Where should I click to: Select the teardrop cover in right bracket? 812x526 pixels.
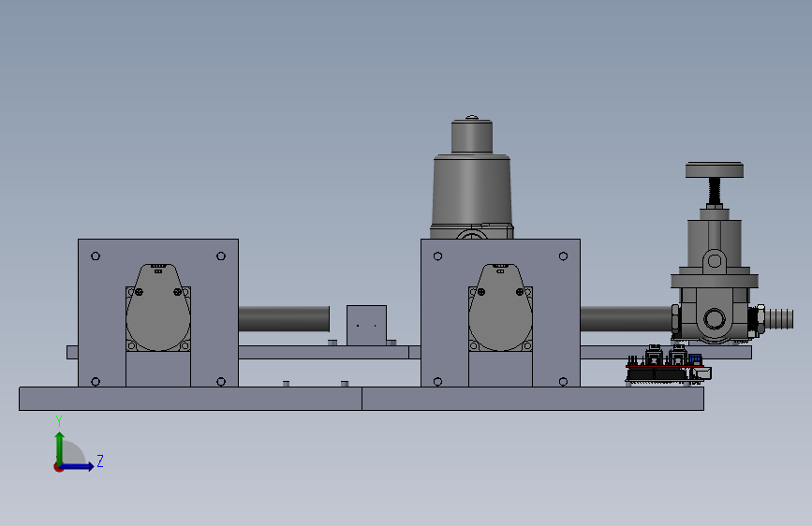(501, 308)
